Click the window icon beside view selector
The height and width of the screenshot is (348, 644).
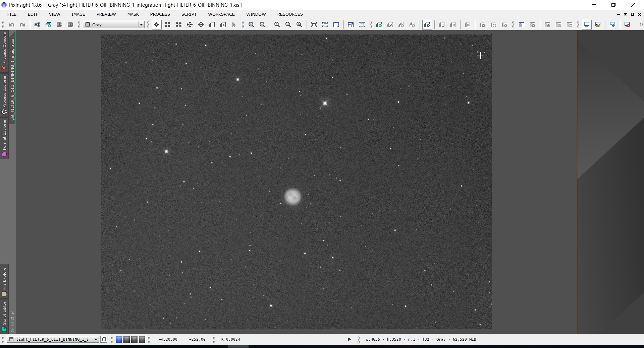coord(104,339)
